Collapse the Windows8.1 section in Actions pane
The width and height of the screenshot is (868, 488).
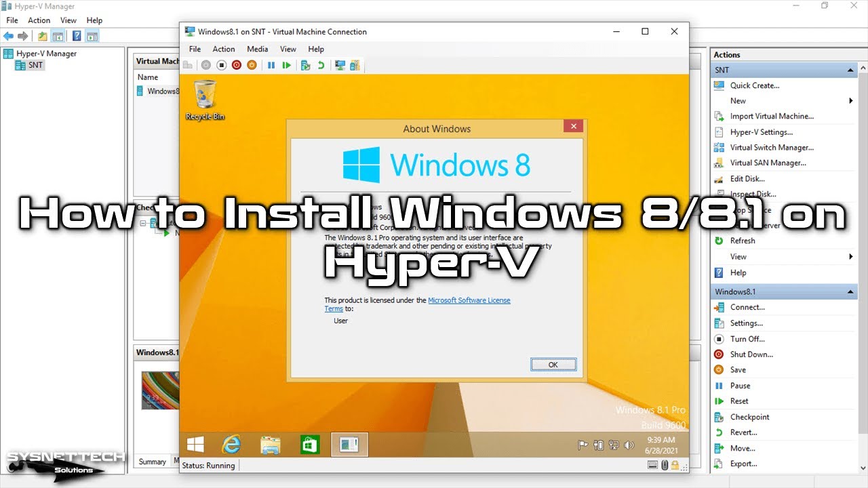(x=850, y=292)
